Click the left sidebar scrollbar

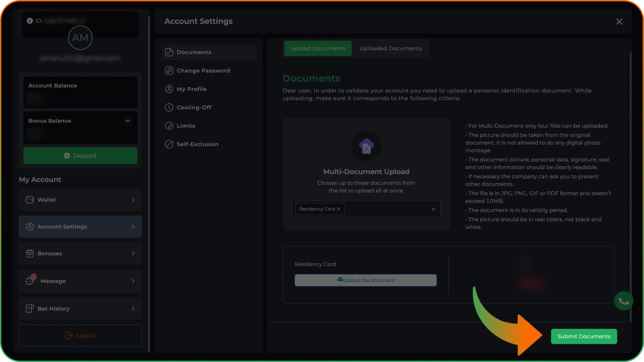pyautogui.click(x=149, y=184)
